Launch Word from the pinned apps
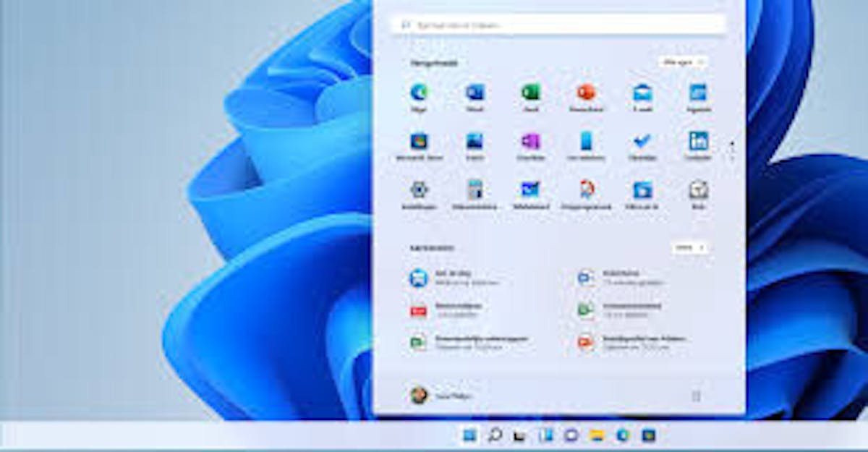868x452 pixels. pyautogui.click(x=475, y=93)
